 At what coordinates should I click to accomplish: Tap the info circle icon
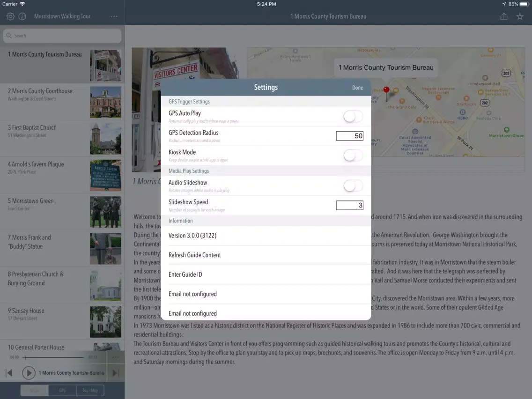tap(22, 16)
